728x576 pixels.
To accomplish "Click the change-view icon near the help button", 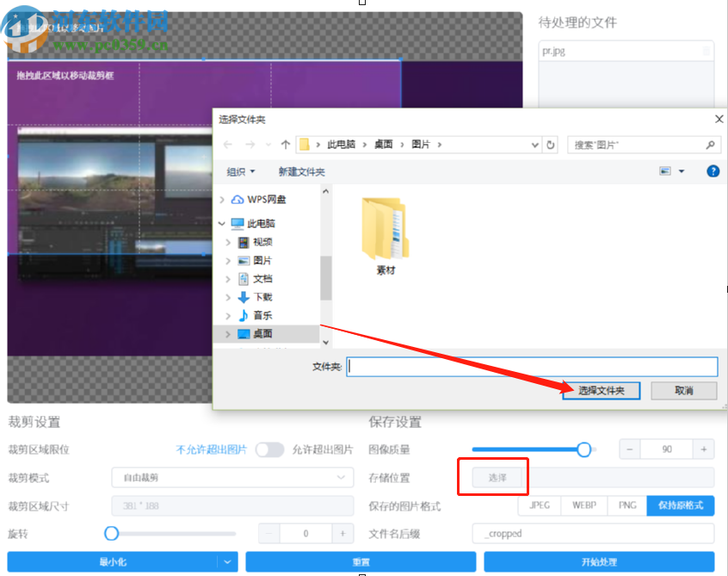I will tap(664, 170).
